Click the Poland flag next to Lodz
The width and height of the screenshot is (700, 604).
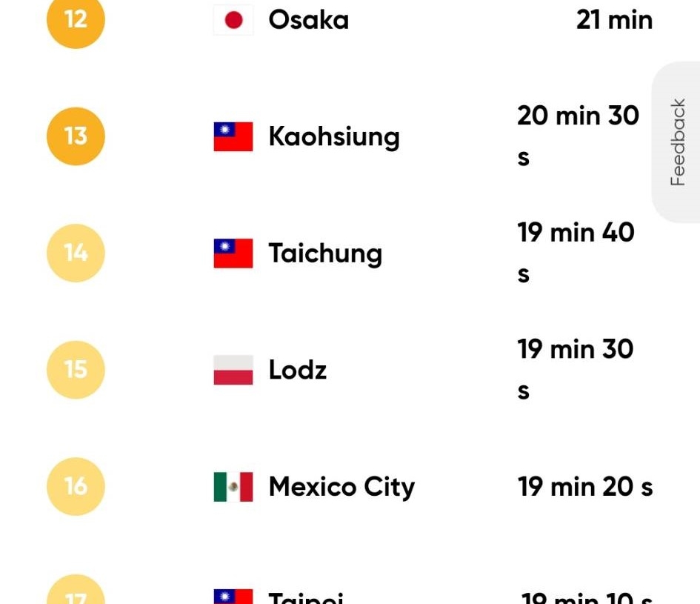pyautogui.click(x=233, y=370)
